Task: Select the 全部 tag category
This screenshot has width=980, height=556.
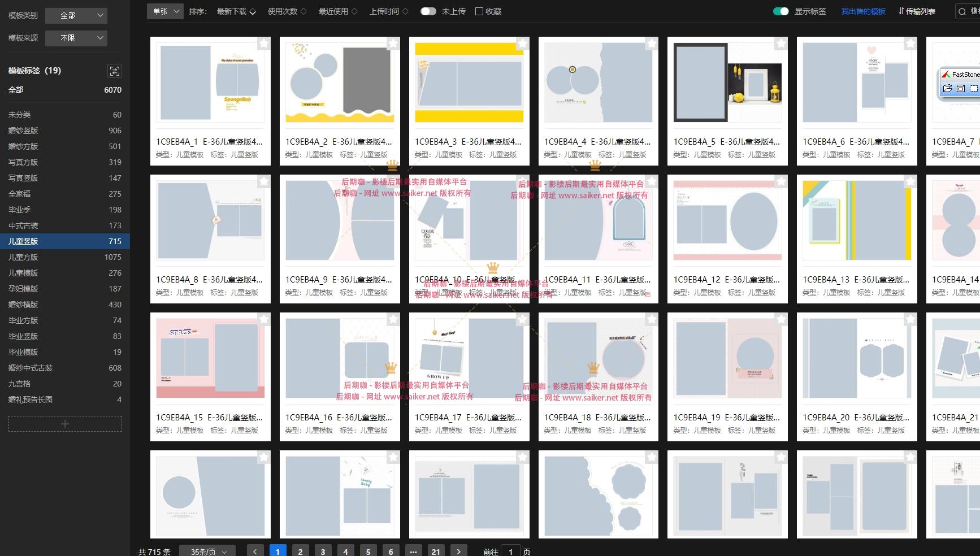Action: pyautogui.click(x=65, y=90)
